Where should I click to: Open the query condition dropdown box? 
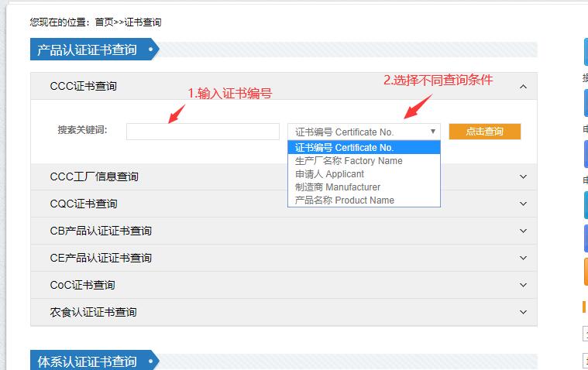pos(363,132)
